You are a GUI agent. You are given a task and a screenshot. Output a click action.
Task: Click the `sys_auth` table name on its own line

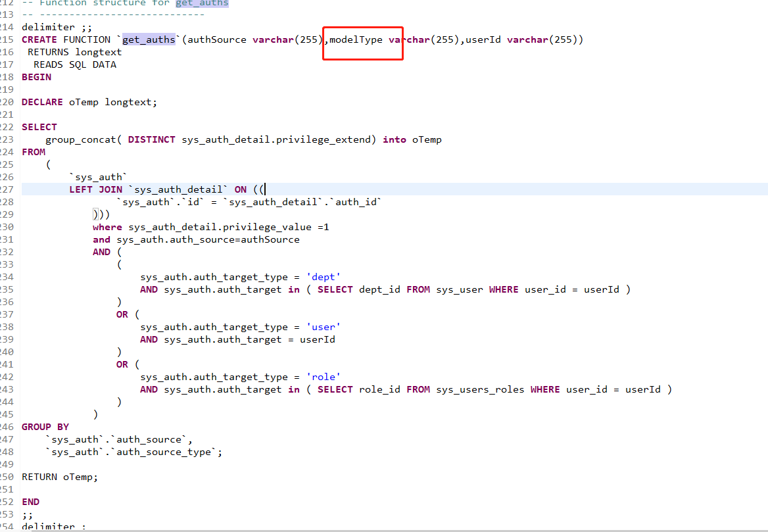(x=98, y=177)
